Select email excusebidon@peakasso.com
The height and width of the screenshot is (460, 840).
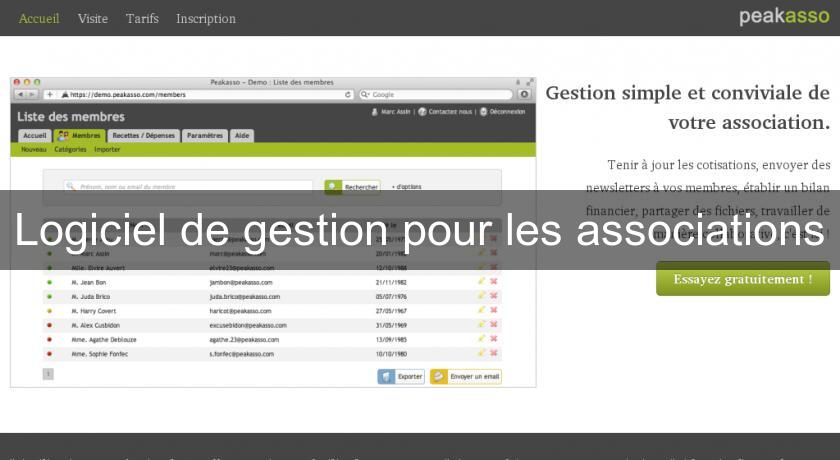(x=248, y=325)
